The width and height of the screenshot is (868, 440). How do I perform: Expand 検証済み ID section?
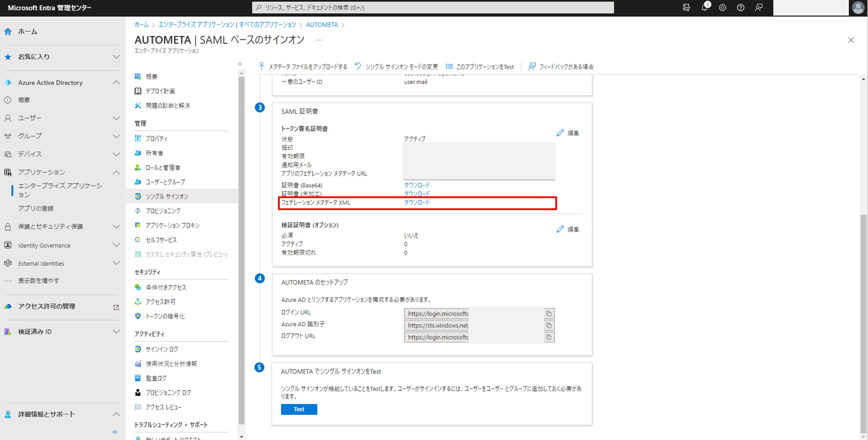click(116, 332)
